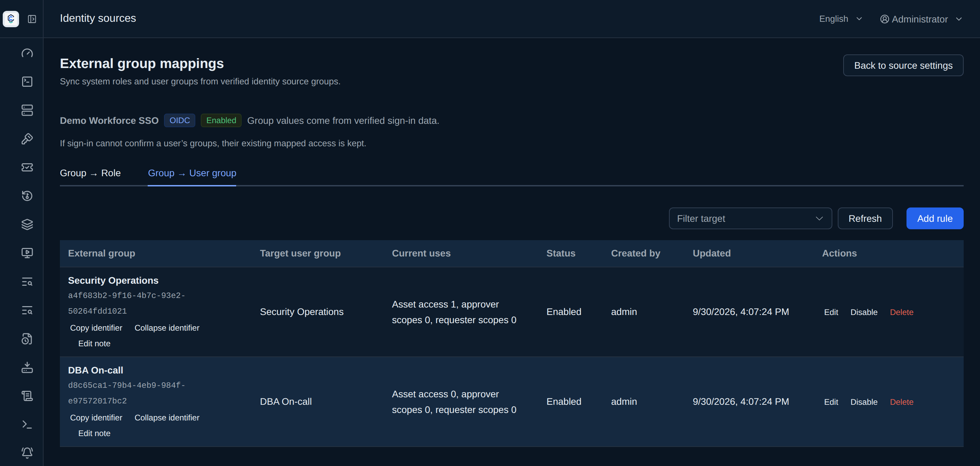Click the External group column header
Image resolution: width=980 pixels, height=466 pixels.
point(102,253)
